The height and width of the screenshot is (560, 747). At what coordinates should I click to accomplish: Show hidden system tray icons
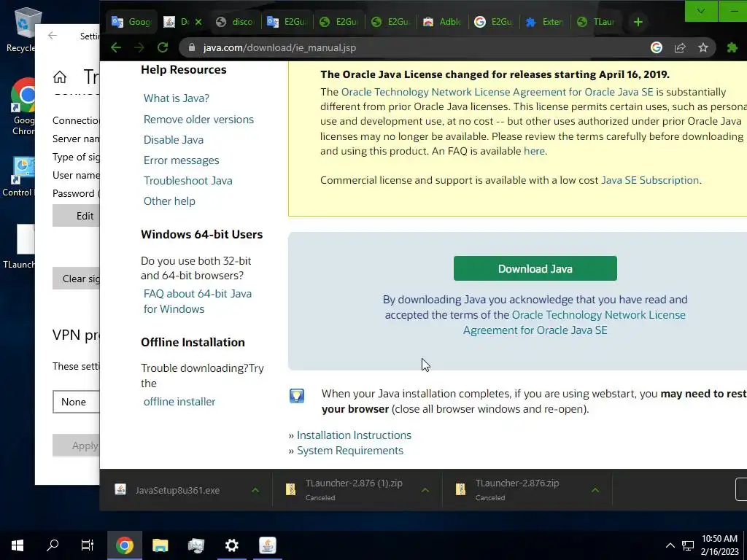tap(670, 545)
